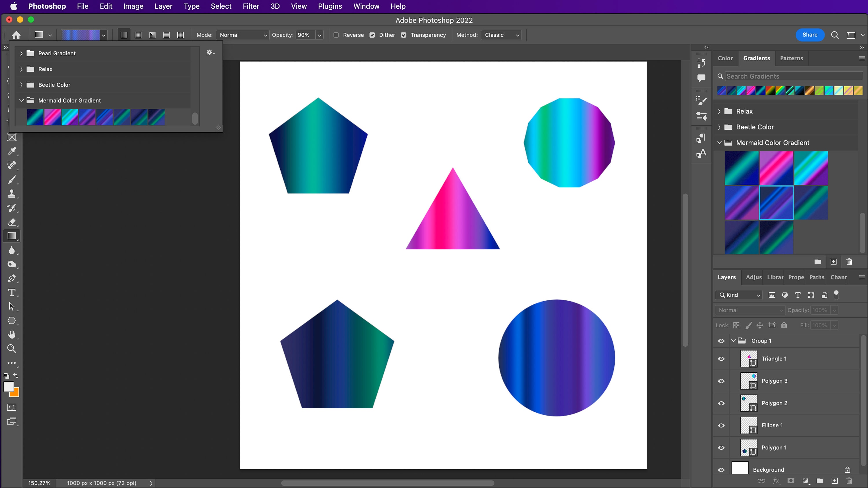868x488 pixels.
Task: Switch to the Paths tab
Action: (x=817, y=277)
